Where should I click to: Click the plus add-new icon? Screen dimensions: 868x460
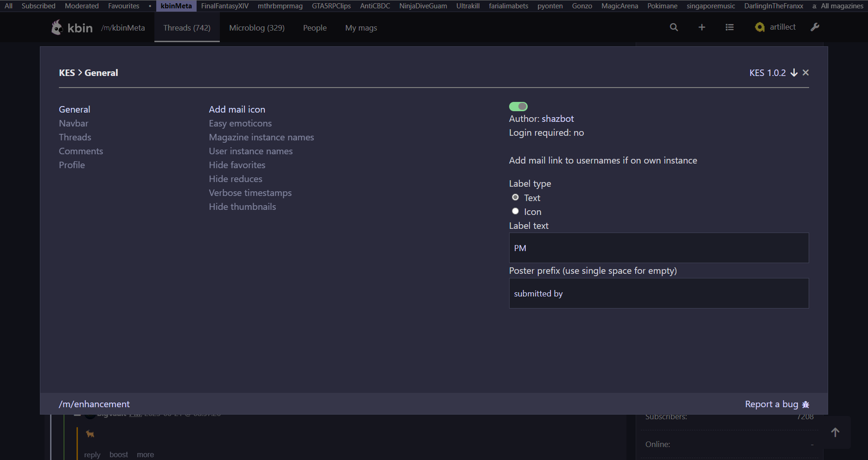702,27
